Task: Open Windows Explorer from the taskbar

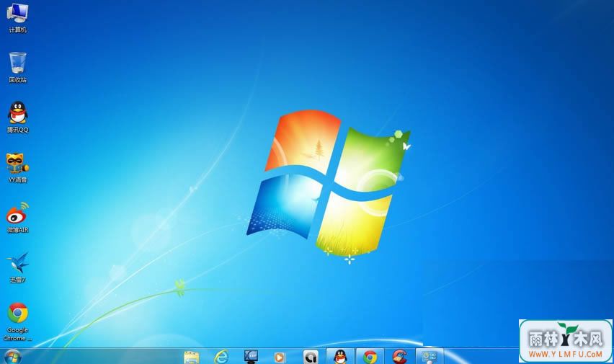Action: (x=192, y=357)
